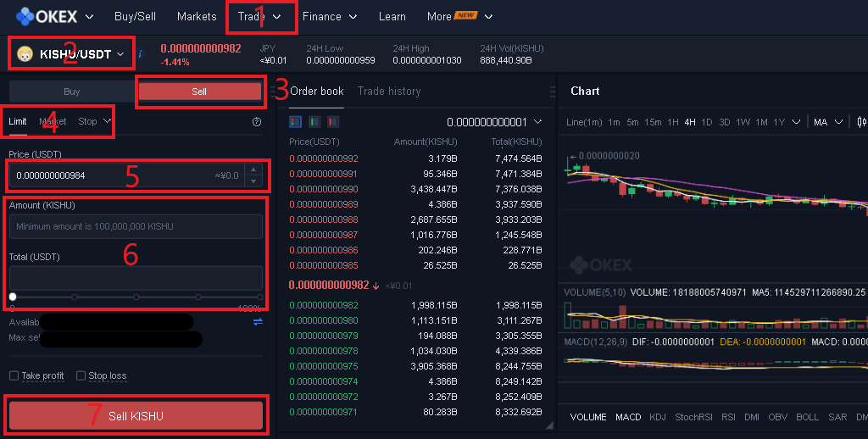Click the Sell KISHU button

coord(136,416)
